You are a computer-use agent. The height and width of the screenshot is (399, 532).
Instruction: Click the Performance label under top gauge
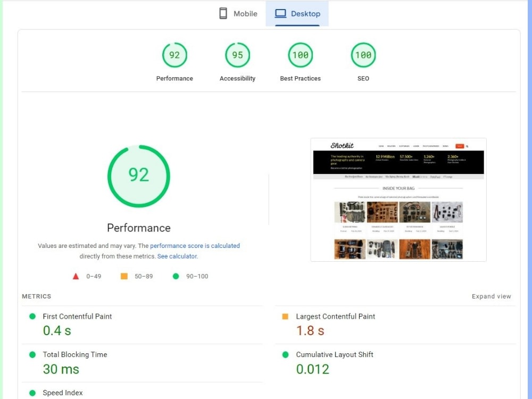tap(174, 78)
